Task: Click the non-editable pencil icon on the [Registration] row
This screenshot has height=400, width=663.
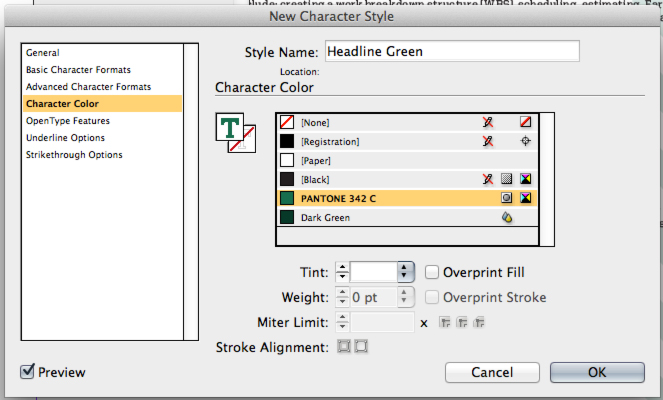Action: pyautogui.click(x=488, y=141)
